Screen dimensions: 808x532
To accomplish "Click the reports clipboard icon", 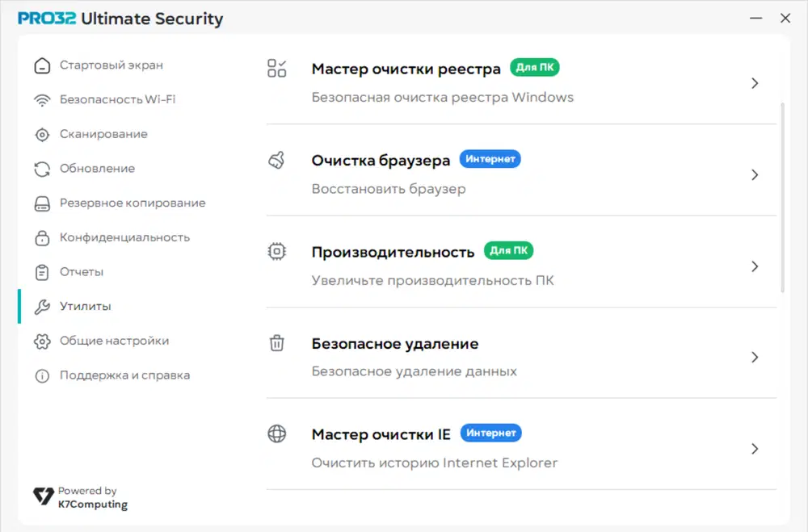I will click(42, 272).
